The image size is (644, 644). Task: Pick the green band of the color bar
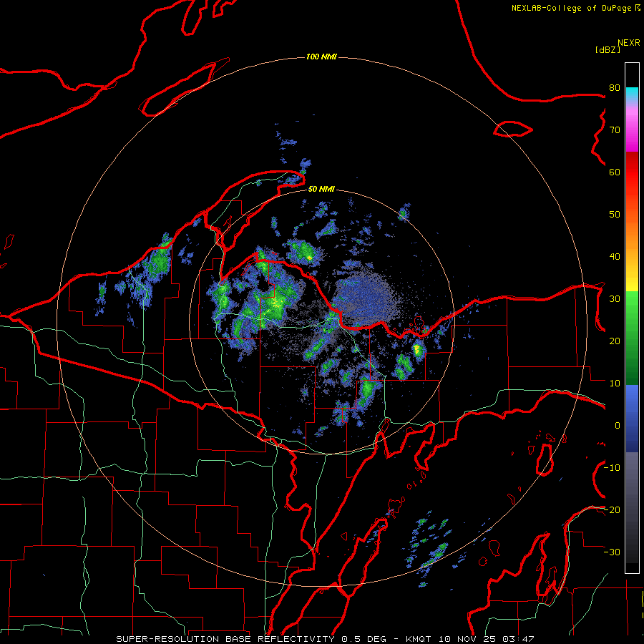click(632, 337)
